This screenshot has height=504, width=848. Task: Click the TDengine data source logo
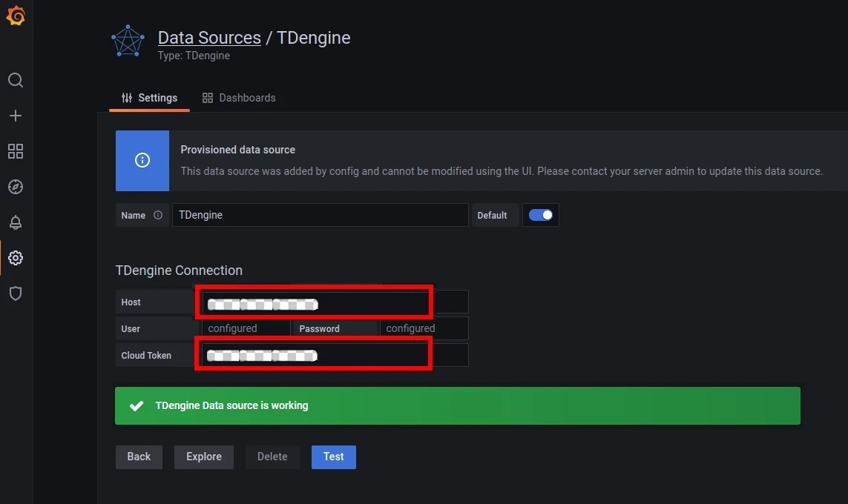(x=128, y=42)
